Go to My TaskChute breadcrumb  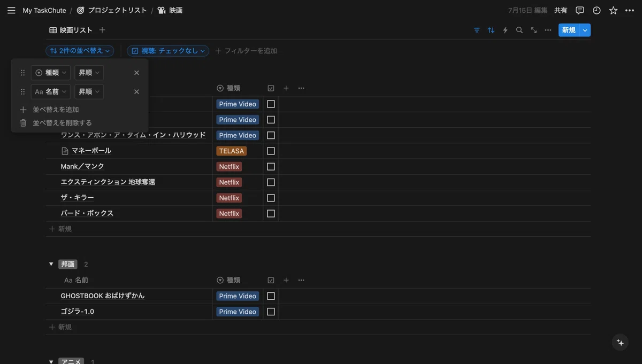click(44, 10)
